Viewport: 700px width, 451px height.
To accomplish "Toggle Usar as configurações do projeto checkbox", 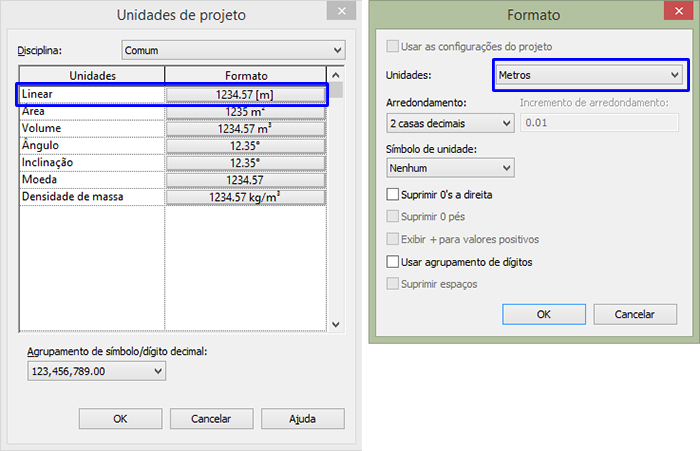I will click(x=393, y=46).
